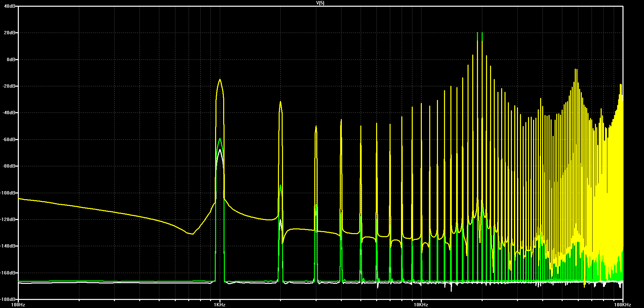Viewport: 644px width, 308px height.
Task: Choose the -80dB axis label
Action: 9,166
